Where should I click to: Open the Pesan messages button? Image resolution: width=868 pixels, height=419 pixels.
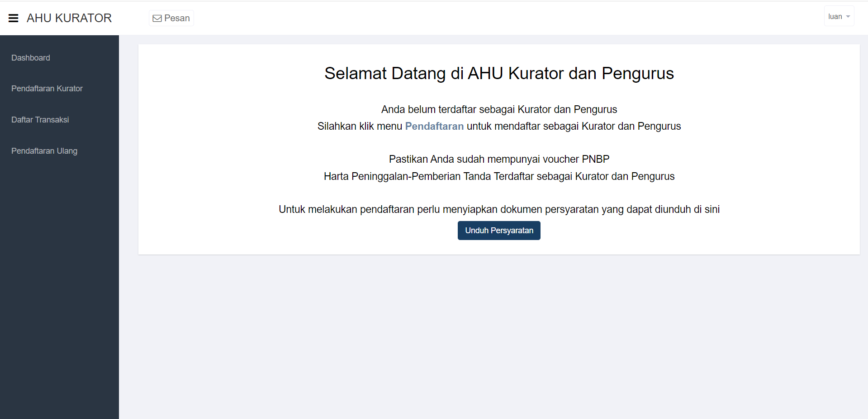[x=171, y=18]
